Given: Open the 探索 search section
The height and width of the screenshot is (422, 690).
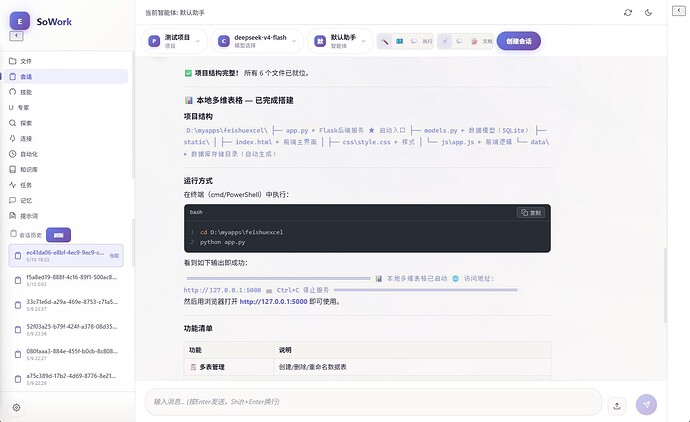Looking at the screenshot, I should [x=66, y=123].
